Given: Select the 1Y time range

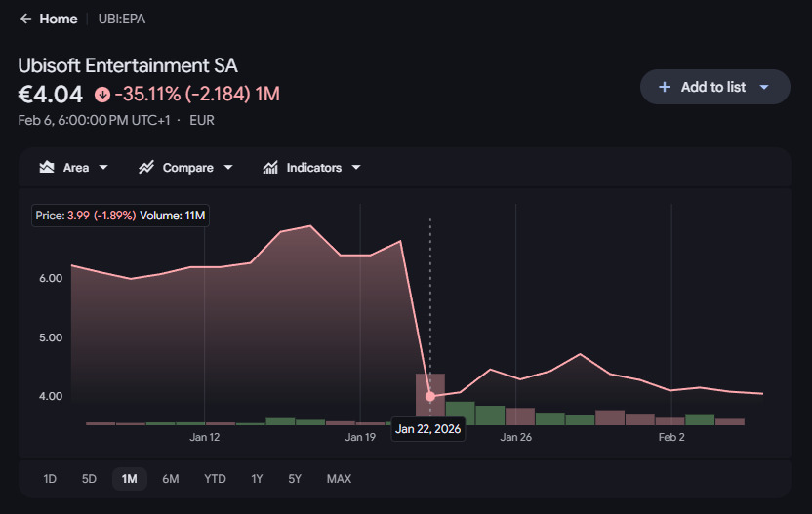Looking at the screenshot, I should [257, 479].
